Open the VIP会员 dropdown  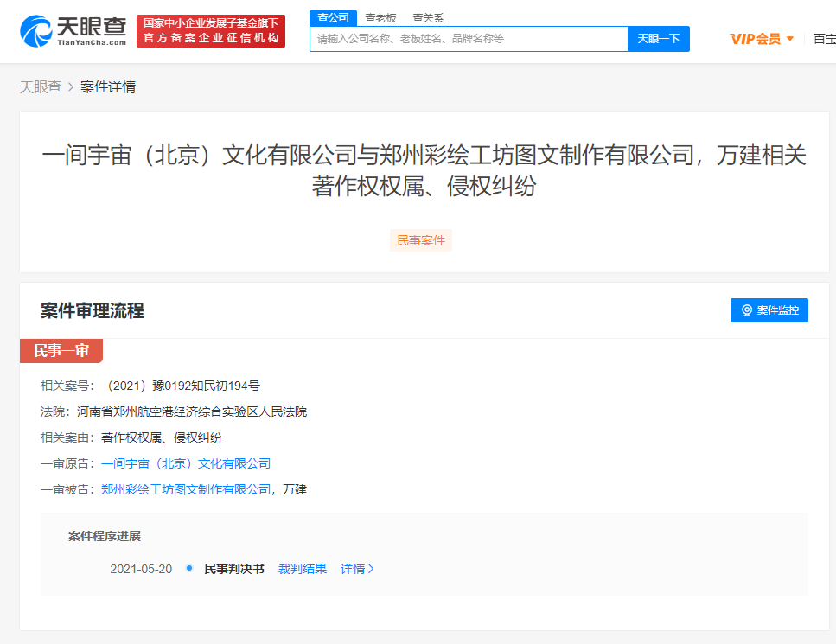coord(762,39)
